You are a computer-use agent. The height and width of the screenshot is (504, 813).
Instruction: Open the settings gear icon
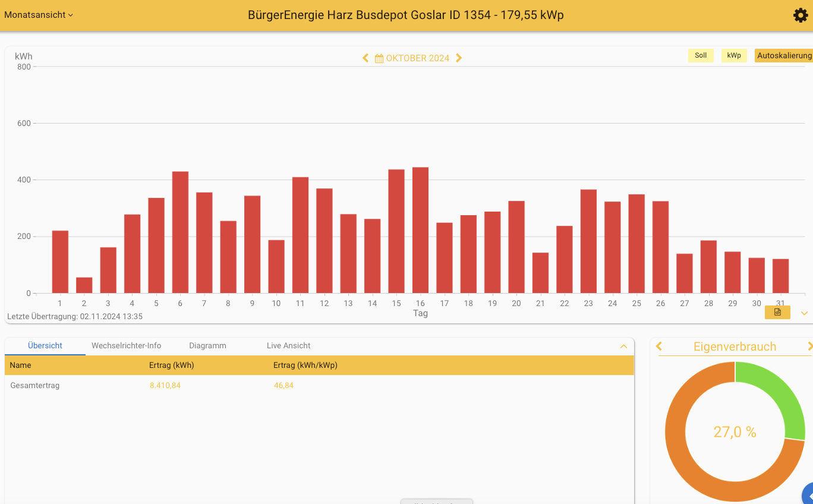click(801, 15)
